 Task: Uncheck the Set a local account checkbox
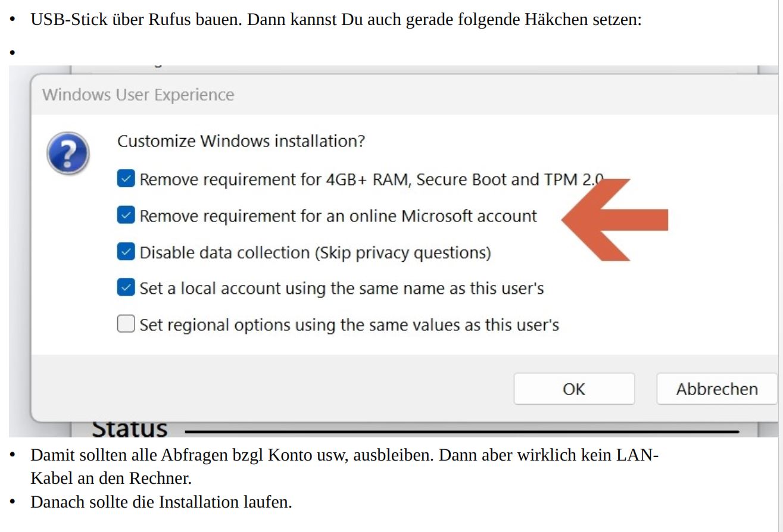point(126,288)
